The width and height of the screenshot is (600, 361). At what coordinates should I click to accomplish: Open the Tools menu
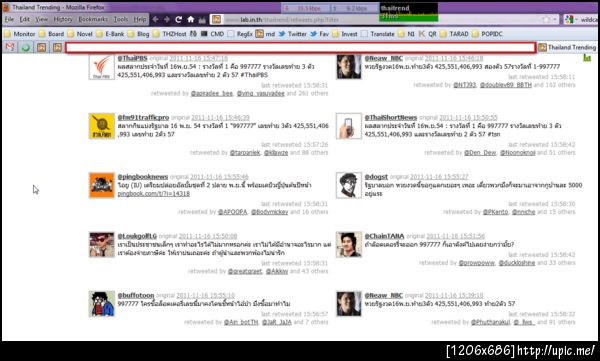click(121, 19)
